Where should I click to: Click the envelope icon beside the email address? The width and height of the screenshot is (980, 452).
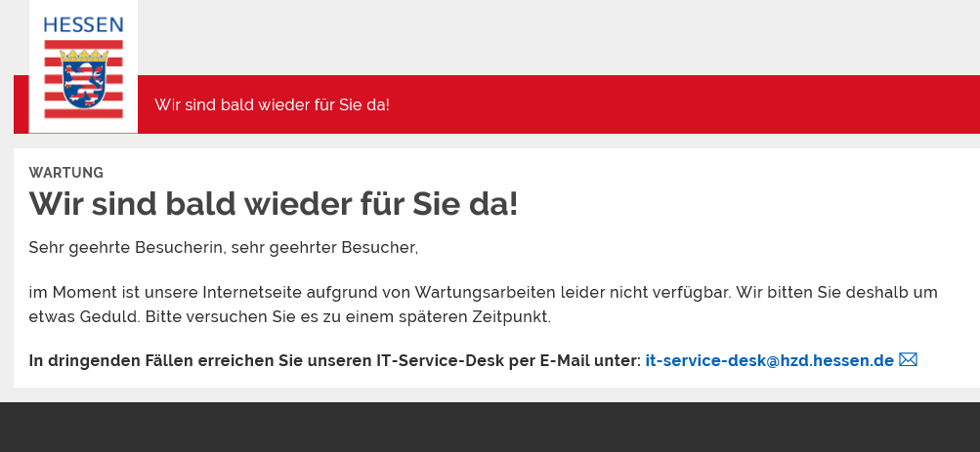coord(908,359)
